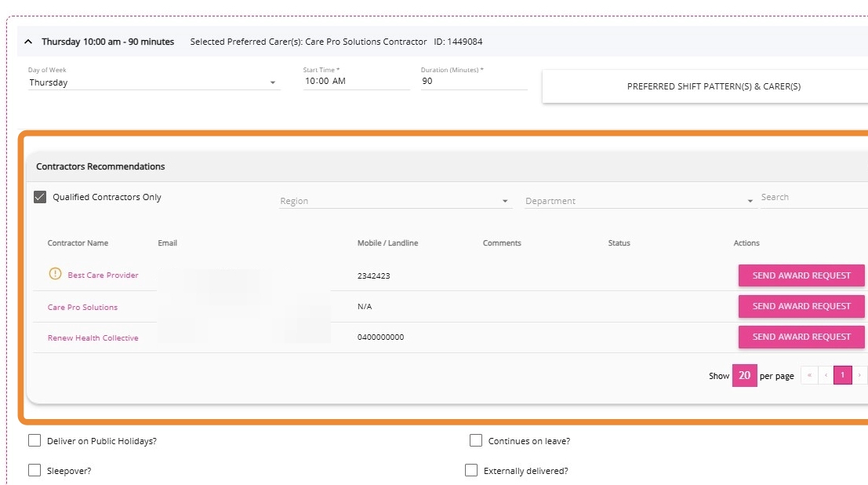Enable Deliver on Public Holidays checkbox
Viewport: 868px width, 485px height.
[x=35, y=441]
